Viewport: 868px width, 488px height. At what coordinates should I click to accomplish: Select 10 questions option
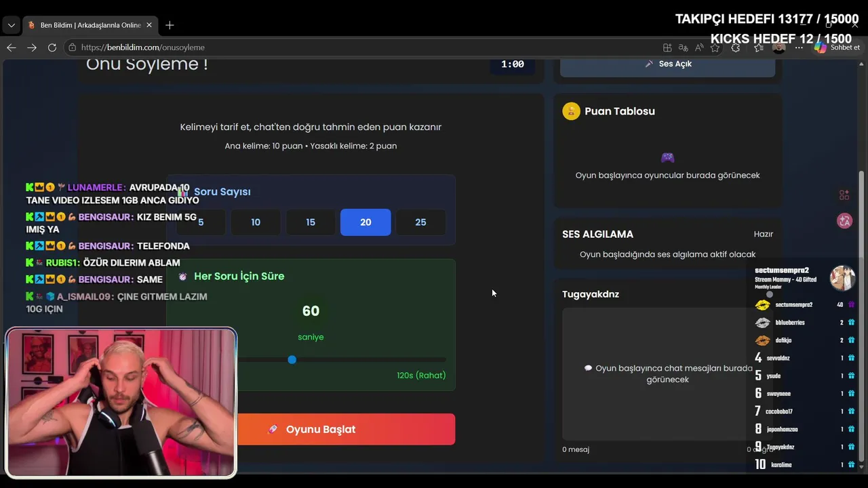click(x=256, y=222)
